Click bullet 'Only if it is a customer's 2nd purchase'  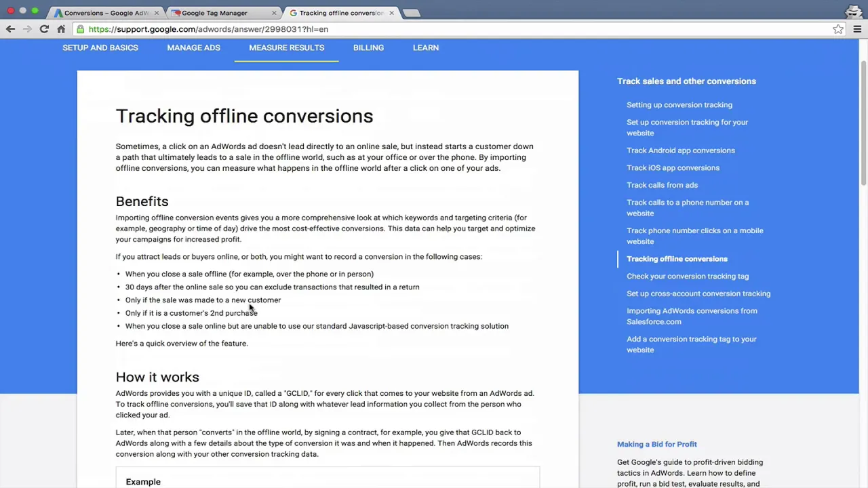tap(191, 313)
